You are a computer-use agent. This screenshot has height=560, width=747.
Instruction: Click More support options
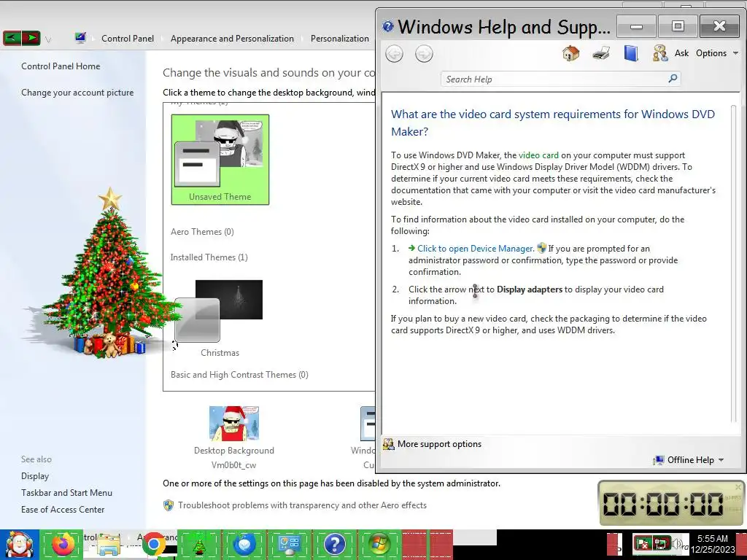pos(439,444)
